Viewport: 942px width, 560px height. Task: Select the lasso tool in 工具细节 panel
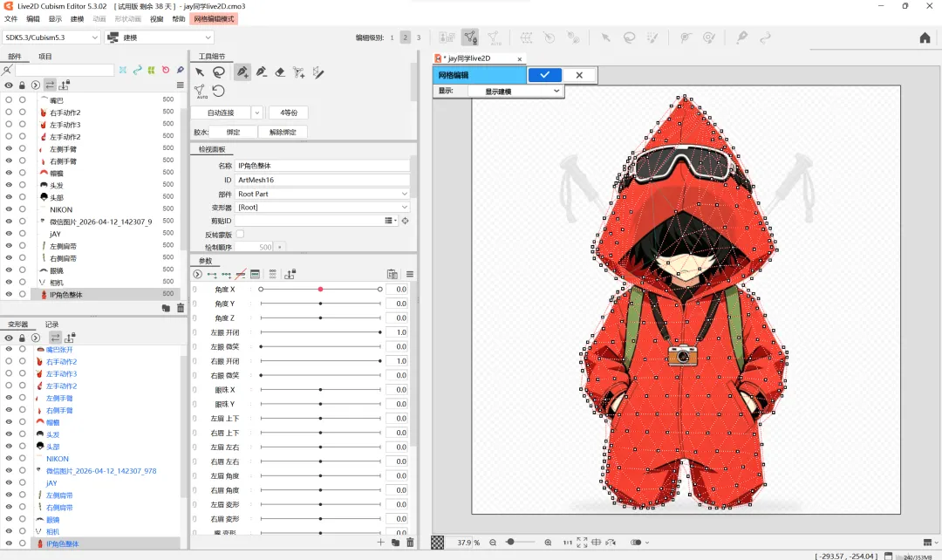point(219,72)
